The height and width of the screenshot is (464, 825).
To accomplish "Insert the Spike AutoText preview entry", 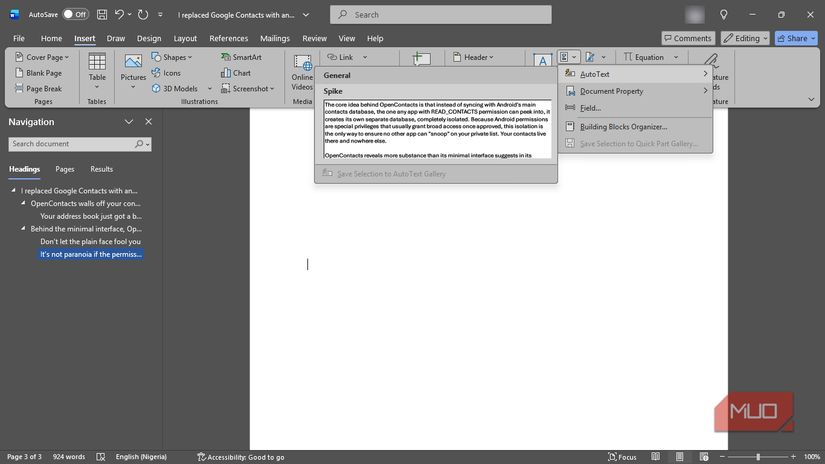I will click(x=437, y=129).
